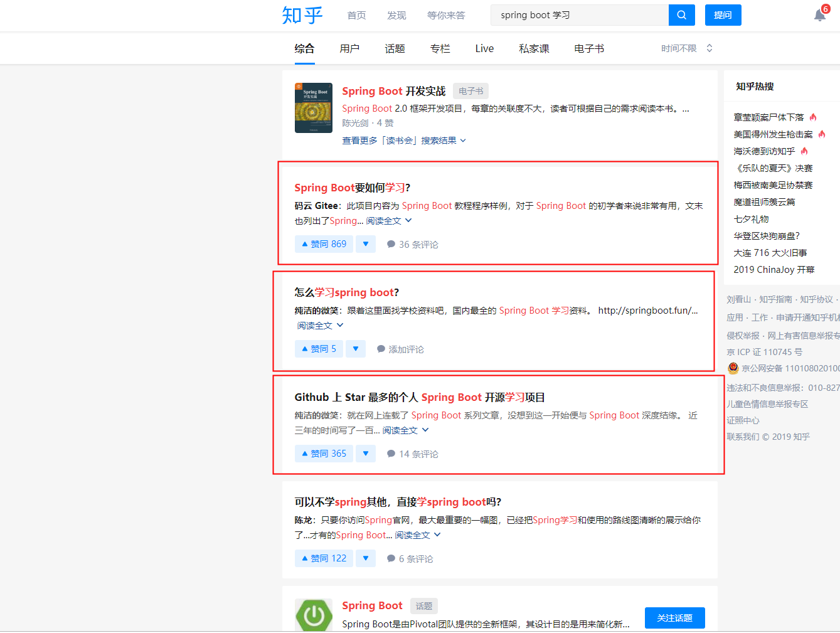Follow the Spring Boot topic via 关注话题
The width and height of the screenshot is (840, 633).
tap(675, 618)
